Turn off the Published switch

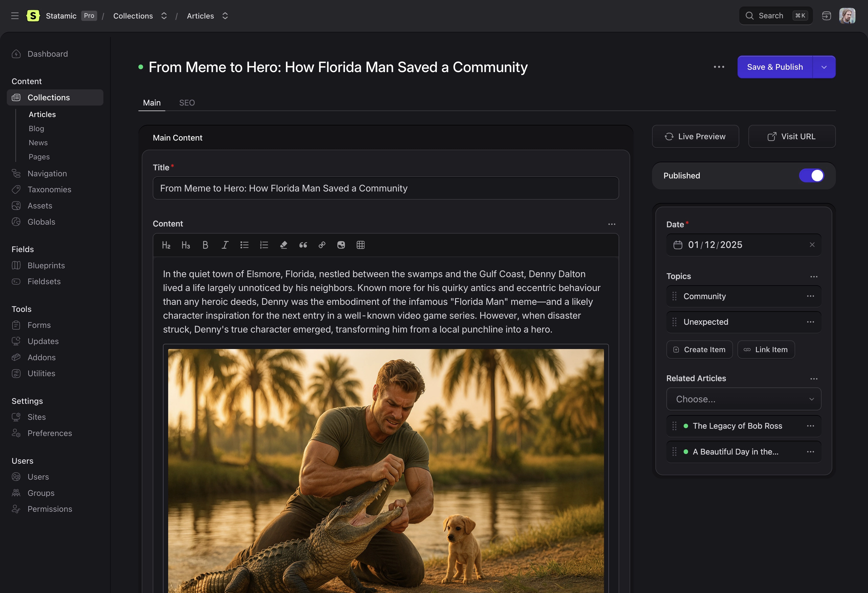[x=811, y=176]
